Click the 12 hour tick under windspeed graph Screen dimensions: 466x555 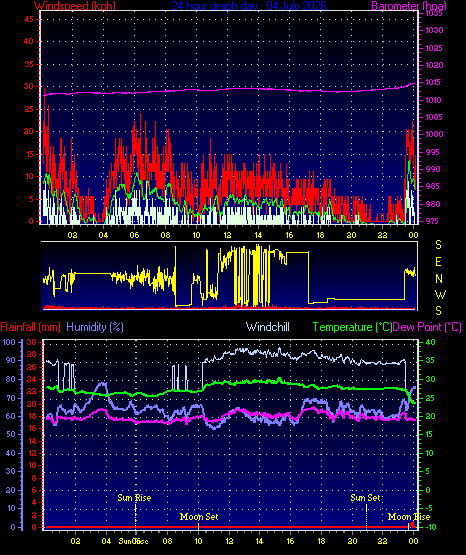tap(227, 235)
